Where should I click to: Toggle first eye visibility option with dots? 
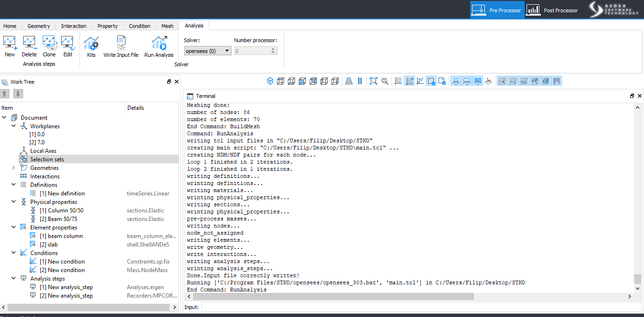tap(456, 81)
